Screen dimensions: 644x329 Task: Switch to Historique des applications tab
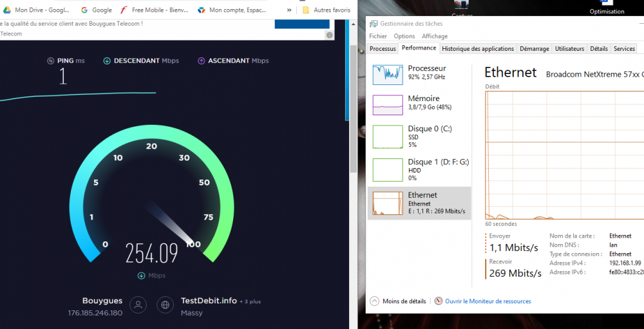click(478, 49)
